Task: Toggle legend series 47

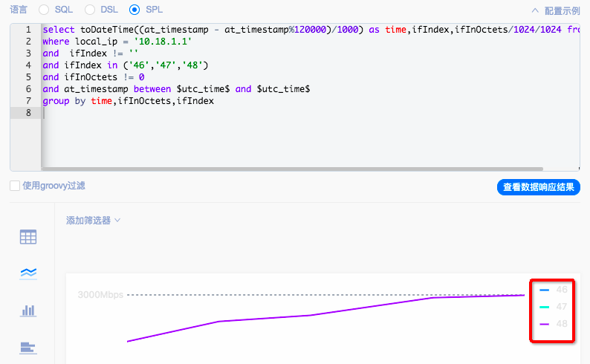Action: 553,307
